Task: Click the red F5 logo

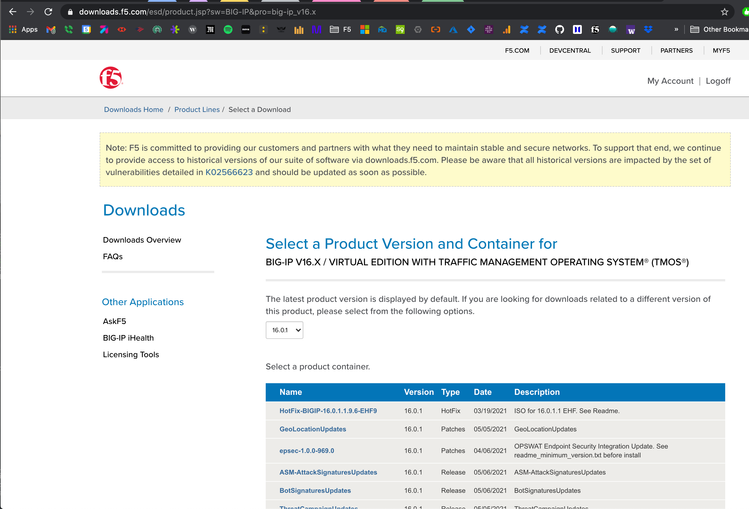Action: tap(110, 78)
